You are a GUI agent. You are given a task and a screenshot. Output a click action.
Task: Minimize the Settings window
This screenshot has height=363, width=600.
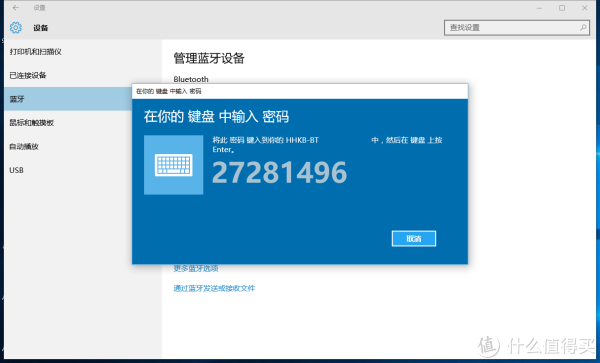coord(540,8)
